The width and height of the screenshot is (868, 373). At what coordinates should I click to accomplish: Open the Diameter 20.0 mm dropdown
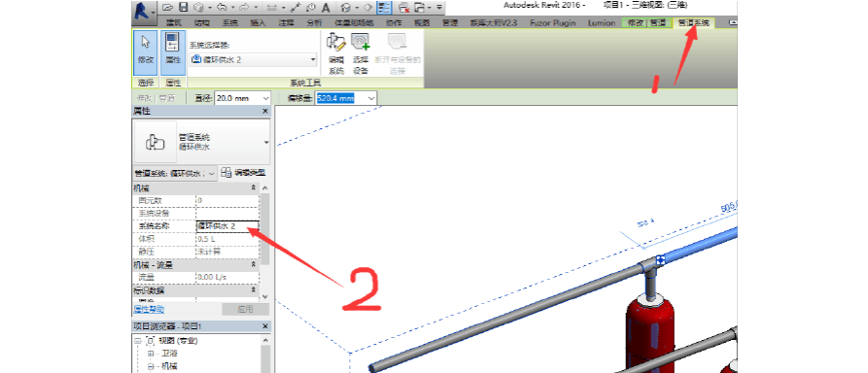click(x=242, y=98)
